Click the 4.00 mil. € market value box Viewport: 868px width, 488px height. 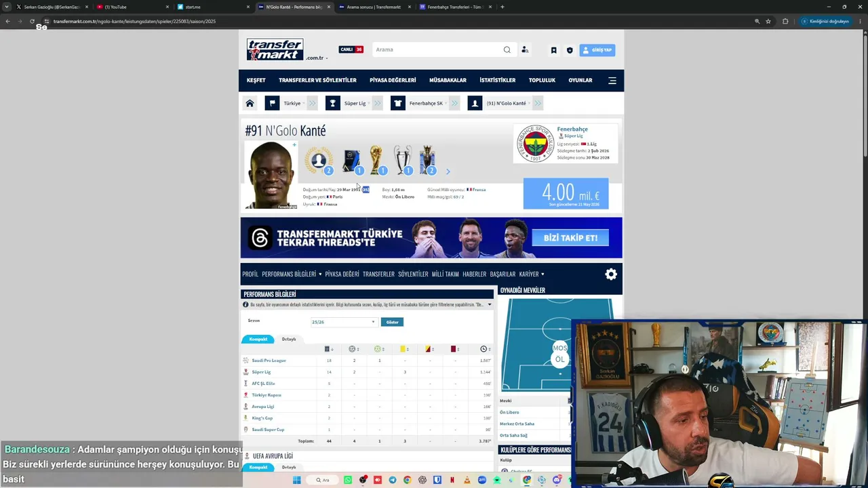(566, 194)
